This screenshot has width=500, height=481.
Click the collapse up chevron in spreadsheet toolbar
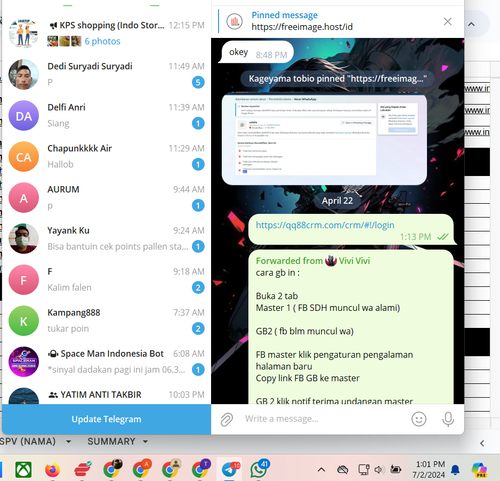[471, 24]
